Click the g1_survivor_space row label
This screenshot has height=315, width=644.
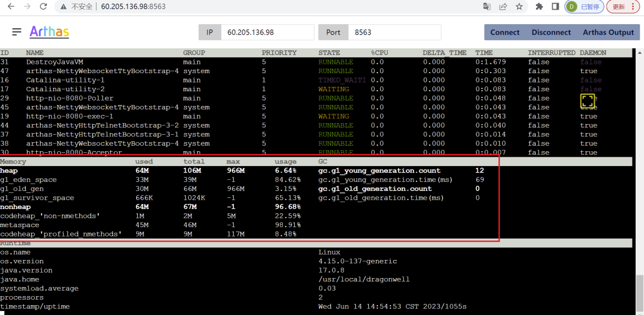[37, 198]
